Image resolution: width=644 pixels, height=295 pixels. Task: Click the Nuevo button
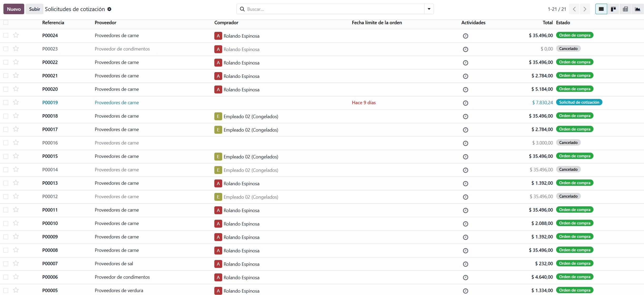coord(14,9)
